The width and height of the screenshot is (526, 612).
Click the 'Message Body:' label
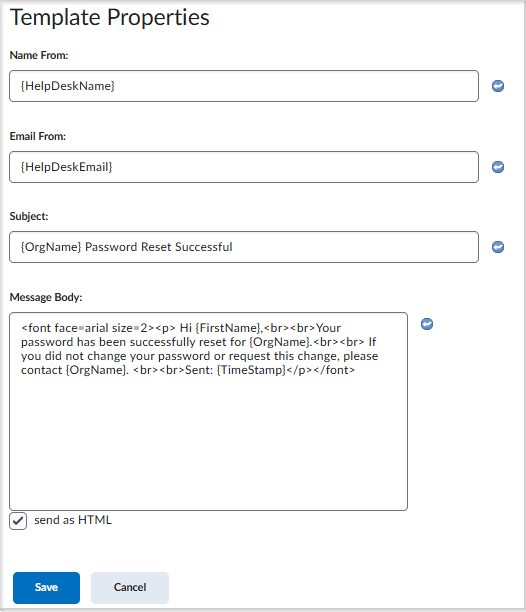pyautogui.click(x=46, y=297)
